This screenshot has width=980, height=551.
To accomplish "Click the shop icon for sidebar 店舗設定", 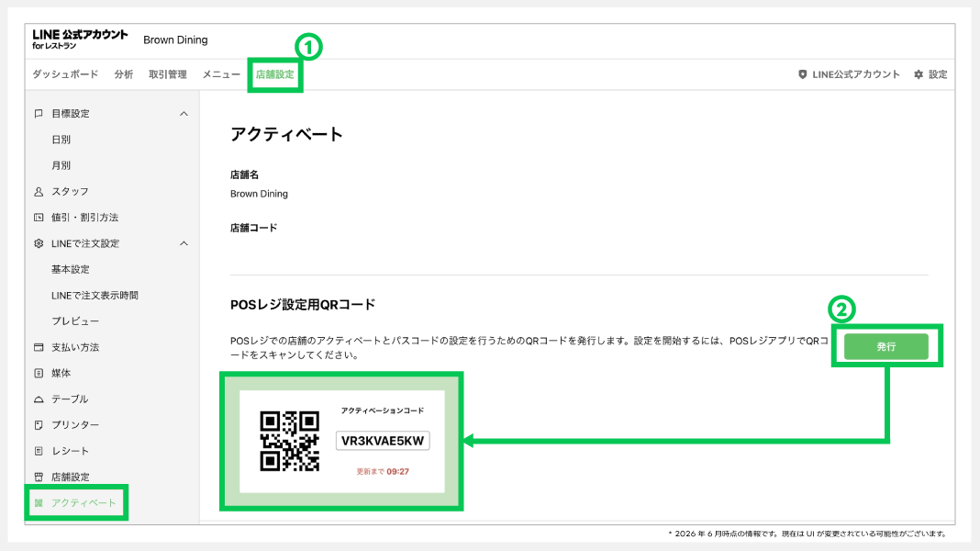I will click(x=39, y=478).
